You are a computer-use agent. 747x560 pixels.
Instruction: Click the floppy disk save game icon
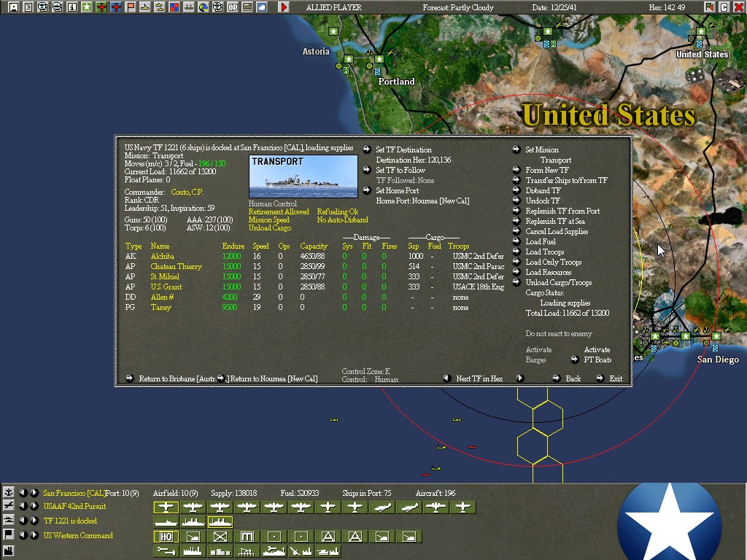pyautogui.click(x=14, y=7)
